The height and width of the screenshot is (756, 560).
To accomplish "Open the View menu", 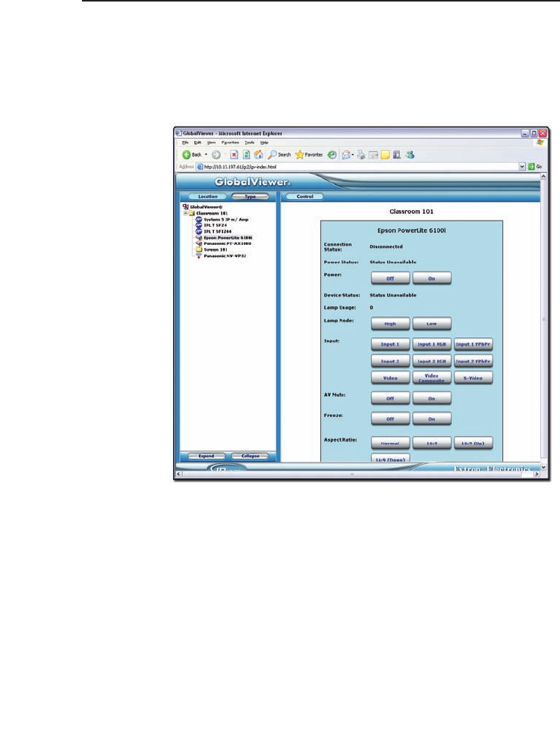I will (211, 143).
